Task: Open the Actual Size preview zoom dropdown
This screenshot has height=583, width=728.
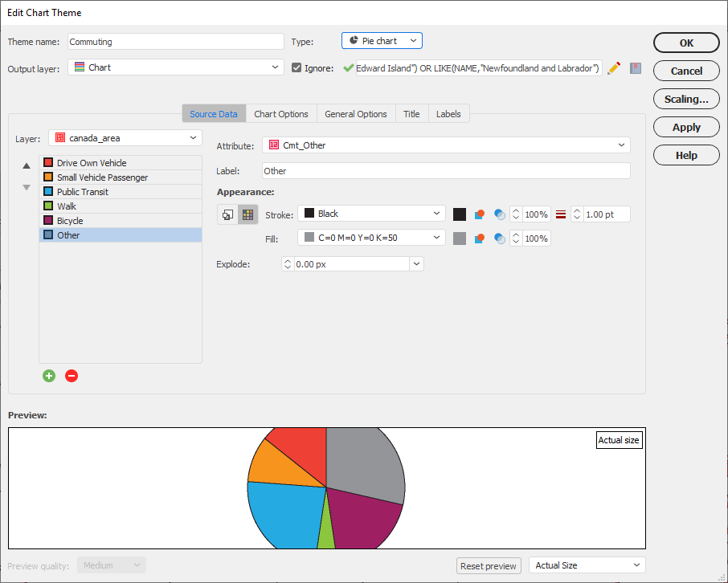Action: coord(587,565)
